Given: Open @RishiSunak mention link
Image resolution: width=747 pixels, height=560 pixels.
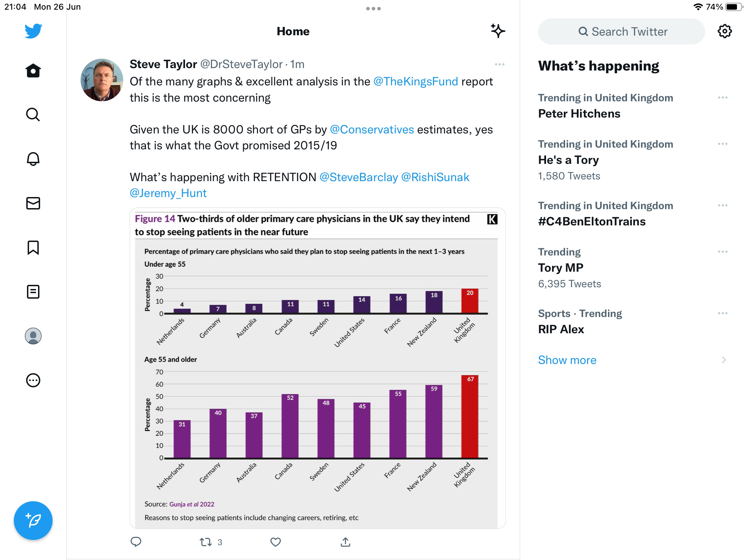Looking at the screenshot, I should 435,177.
